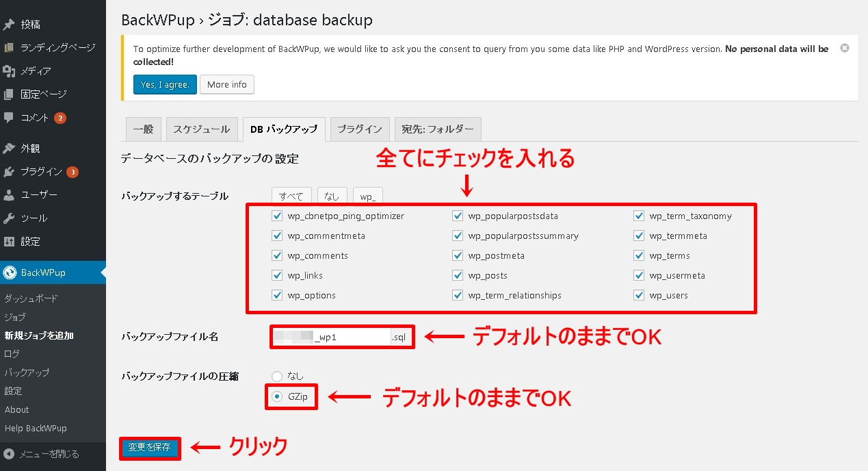
Task: Click the メディア icon in sidebar
Action: tap(9, 71)
